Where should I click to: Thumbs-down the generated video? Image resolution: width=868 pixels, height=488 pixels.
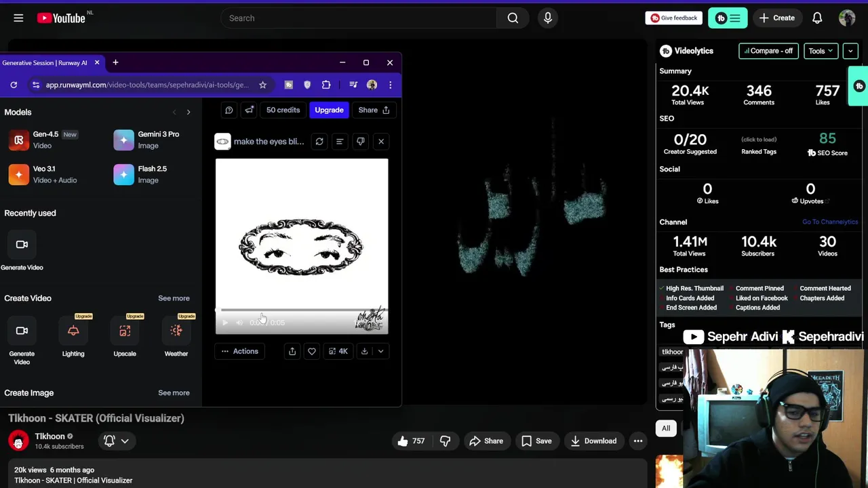coord(361,141)
